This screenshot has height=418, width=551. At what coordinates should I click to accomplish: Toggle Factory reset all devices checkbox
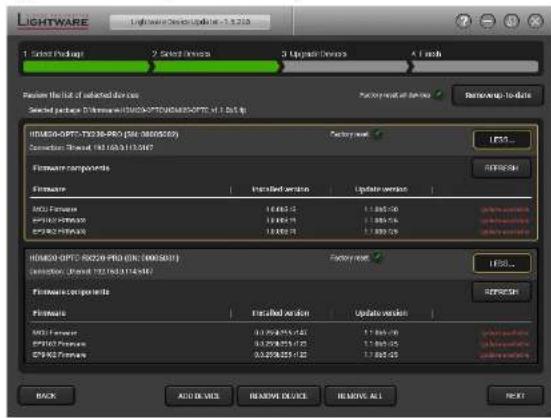coord(438,94)
